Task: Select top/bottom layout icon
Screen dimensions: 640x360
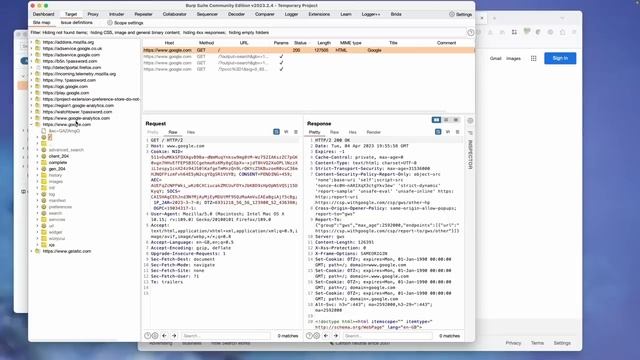Action: click(446, 120)
